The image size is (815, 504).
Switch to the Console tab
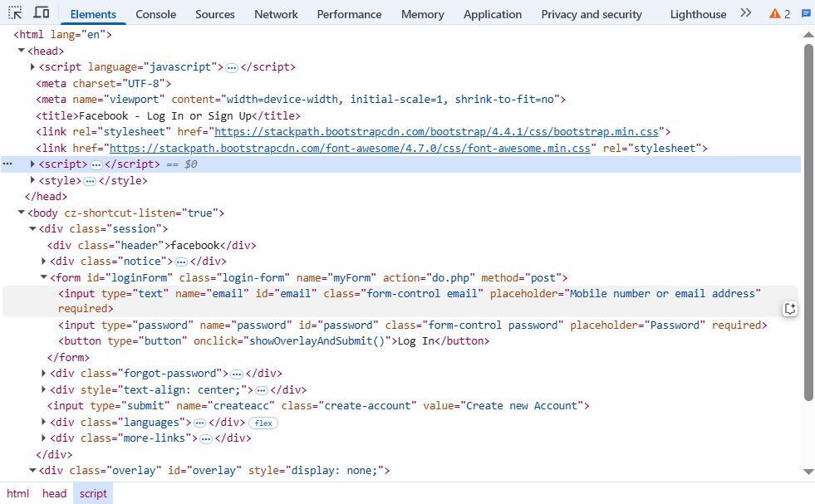[155, 15]
